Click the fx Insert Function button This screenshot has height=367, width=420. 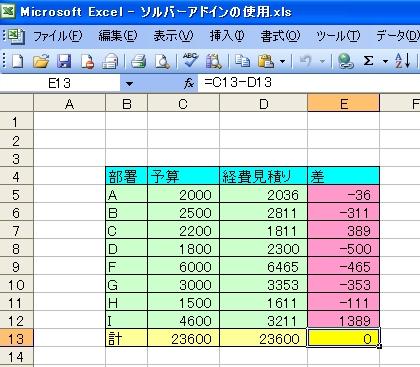pos(189,83)
